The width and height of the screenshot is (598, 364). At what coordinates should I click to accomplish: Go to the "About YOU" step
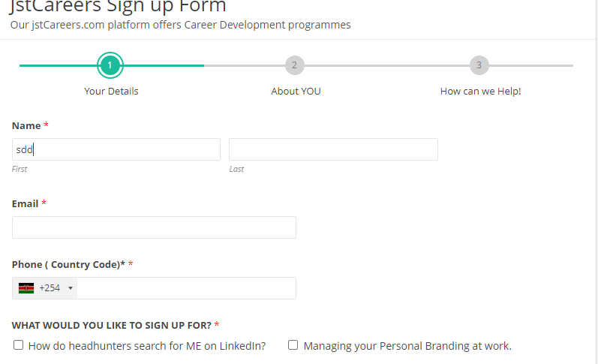tap(296, 92)
